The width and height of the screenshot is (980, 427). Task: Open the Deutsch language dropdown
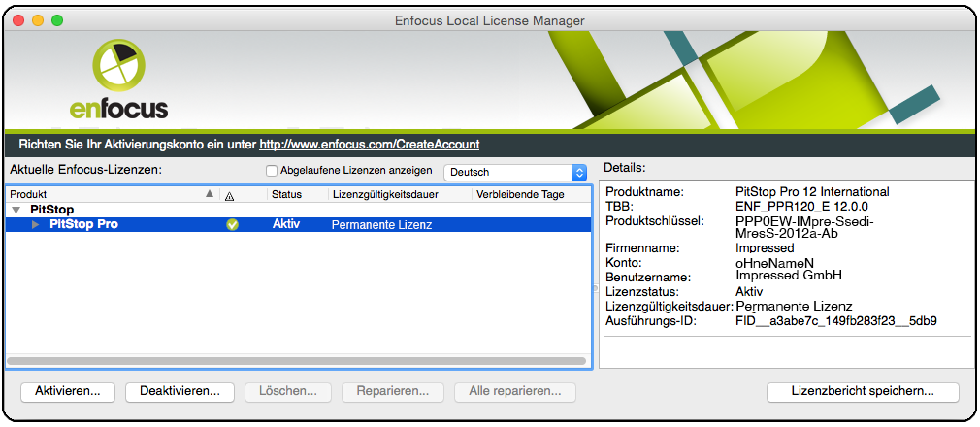(515, 172)
